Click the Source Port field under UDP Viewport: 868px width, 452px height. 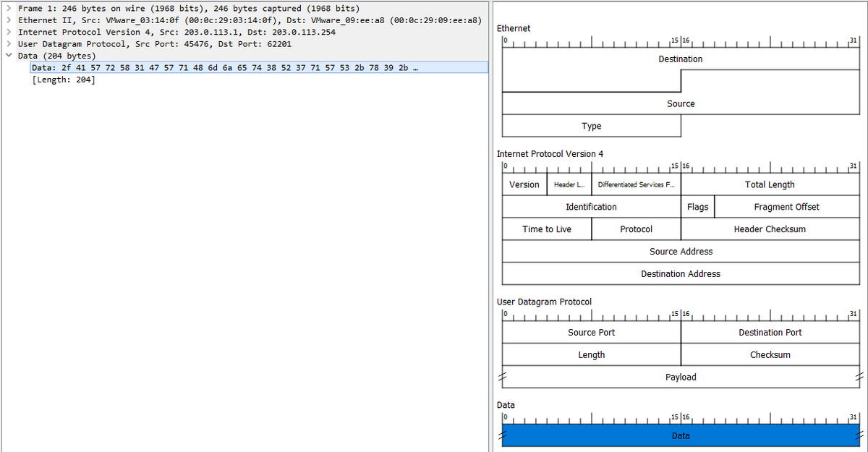(591, 332)
